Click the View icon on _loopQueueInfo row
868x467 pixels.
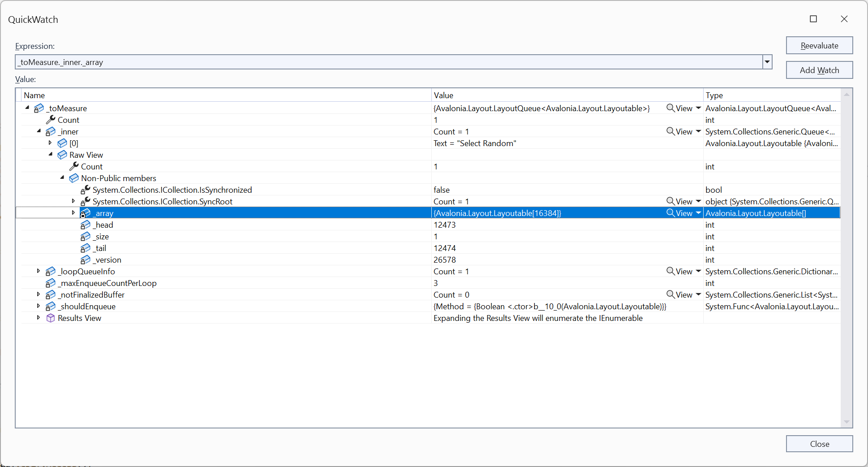[670, 271]
